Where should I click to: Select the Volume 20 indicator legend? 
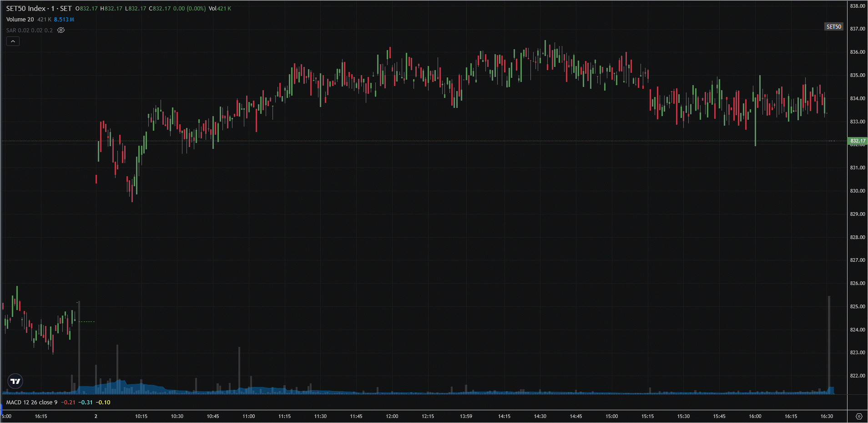[20, 20]
